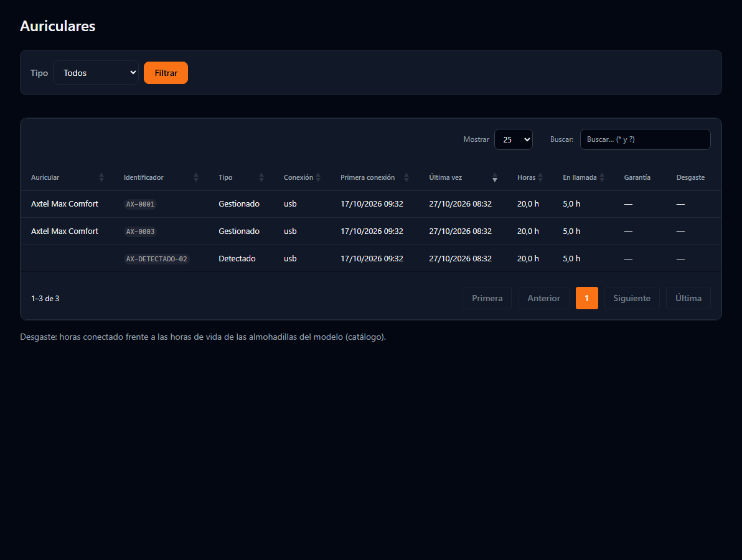This screenshot has height=560, width=742.
Task: Focus the Buscar search field
Action: click(x=646, y=139)
